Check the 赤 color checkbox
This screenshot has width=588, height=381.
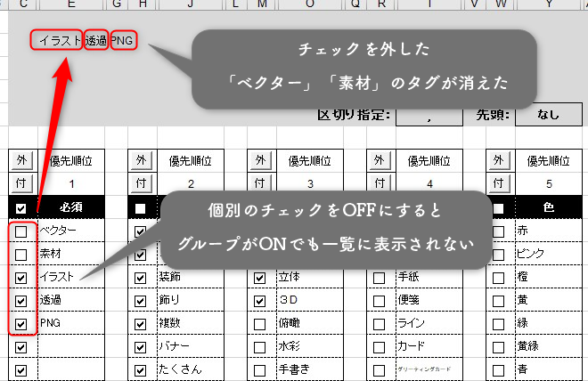tap(498, 231)
